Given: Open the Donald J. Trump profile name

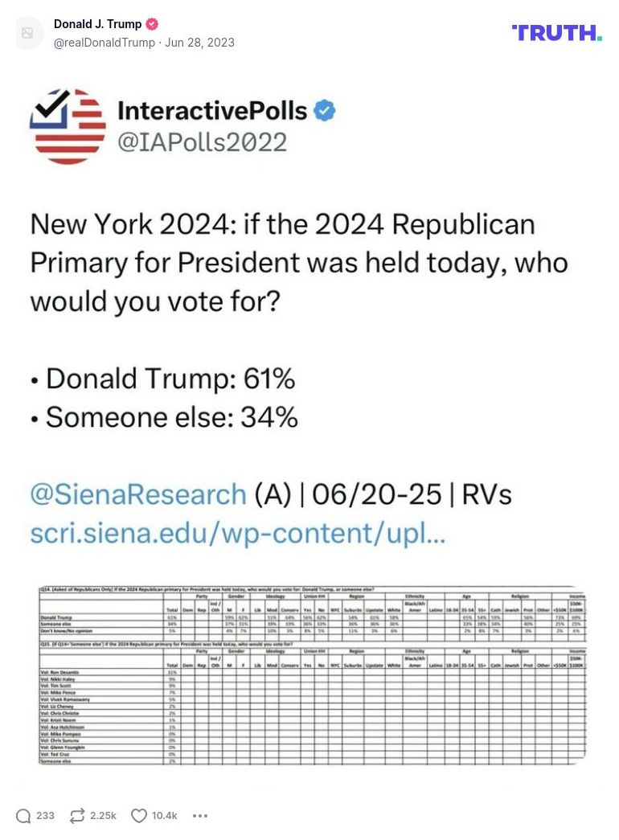Looking at the screenshot, I should click(x=97, y=24).
